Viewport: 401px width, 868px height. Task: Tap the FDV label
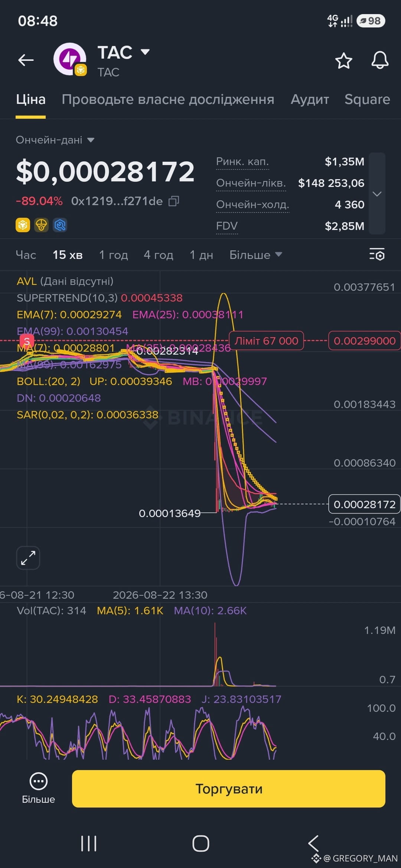(227, 226)
